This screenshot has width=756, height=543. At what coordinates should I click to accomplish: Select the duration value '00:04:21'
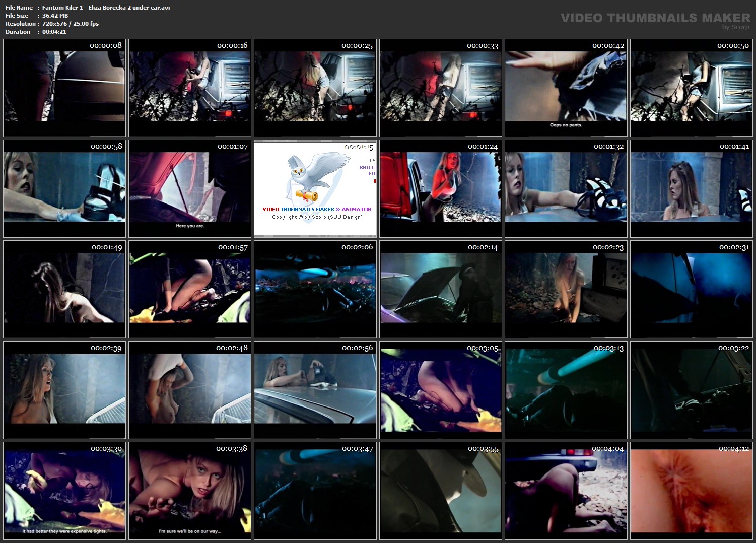click(54, 32)
